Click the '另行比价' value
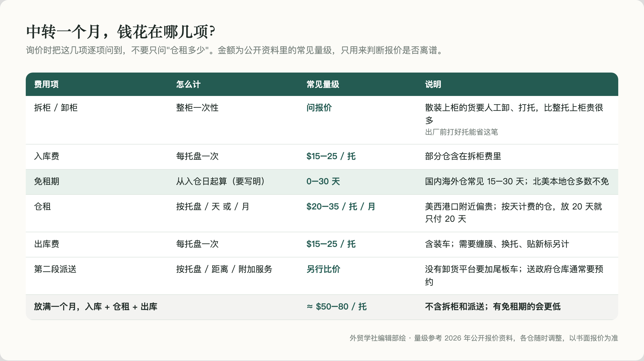This screenshot has width=644, height=361. point(323,269)
